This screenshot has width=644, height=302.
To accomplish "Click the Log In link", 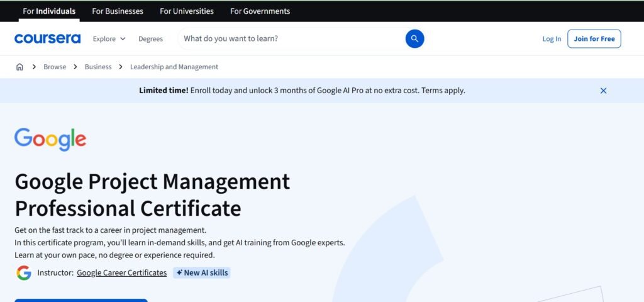I will [552, 38].
